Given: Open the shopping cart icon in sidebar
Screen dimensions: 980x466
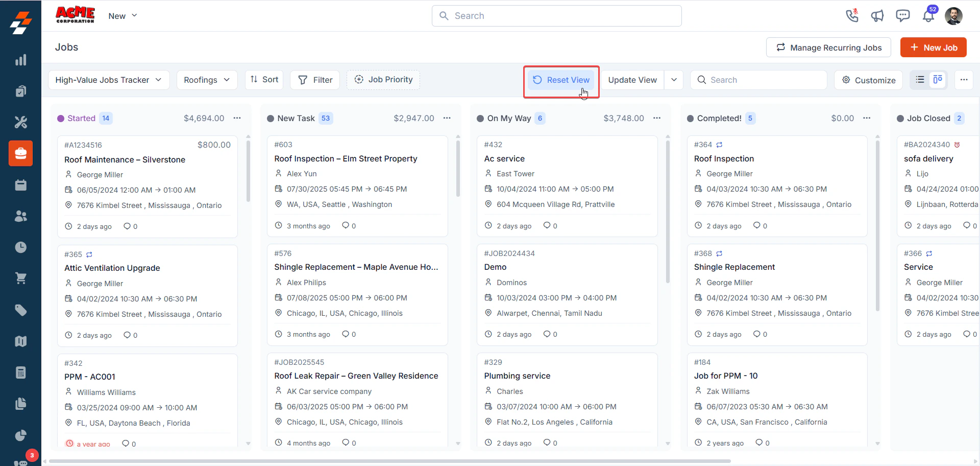Looking at the screenshot, I should click(x=20, y=278).
